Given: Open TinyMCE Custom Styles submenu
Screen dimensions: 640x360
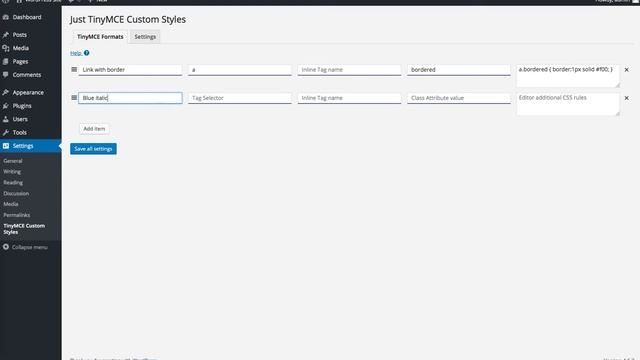Looking at the screenshot, I should coord(24,229).
